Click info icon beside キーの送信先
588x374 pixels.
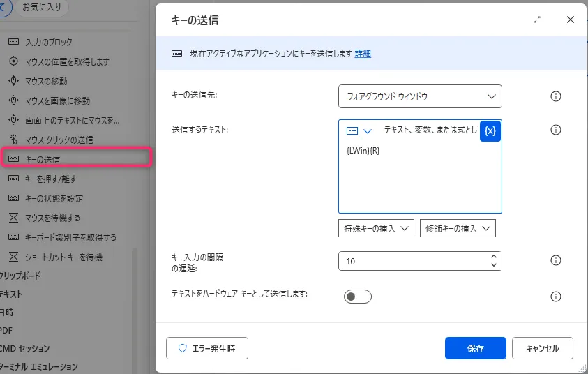[x=556, y=96]
